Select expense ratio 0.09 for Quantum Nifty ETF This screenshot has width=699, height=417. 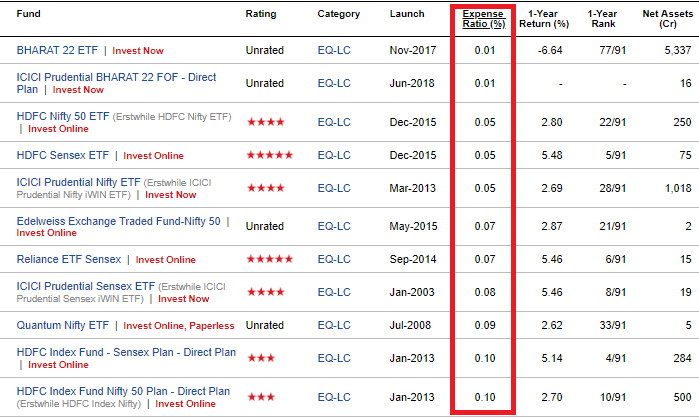point(485,326)
